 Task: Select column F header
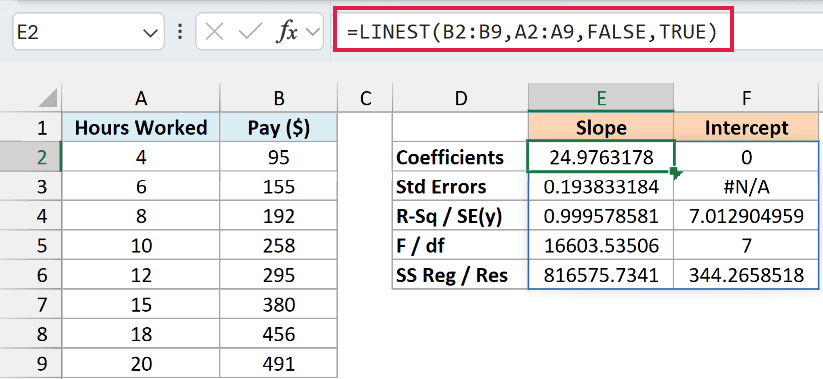click(x=746, y=98)
